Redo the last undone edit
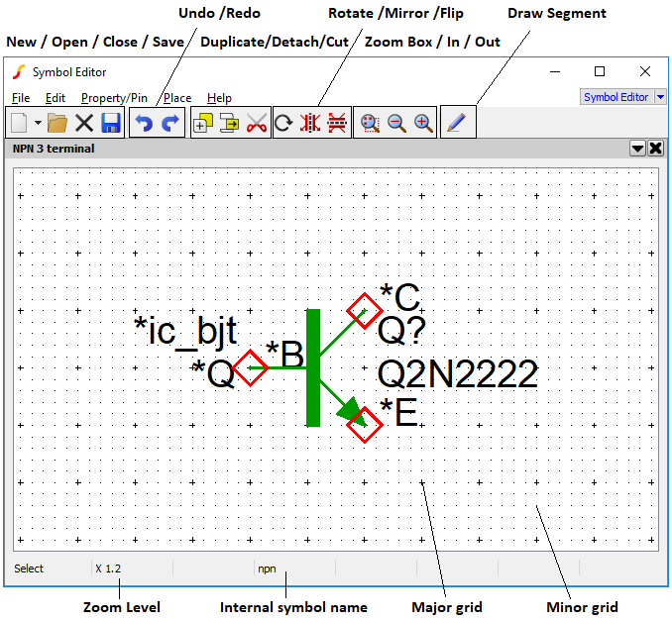Screen dimensions: 672x620 pyautogui.click(x=170, y=123)
